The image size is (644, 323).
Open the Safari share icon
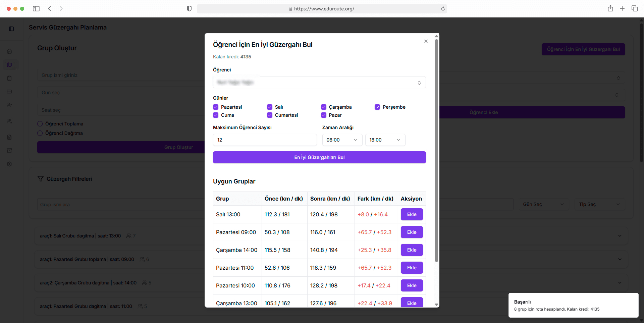[x=610, y=8]
